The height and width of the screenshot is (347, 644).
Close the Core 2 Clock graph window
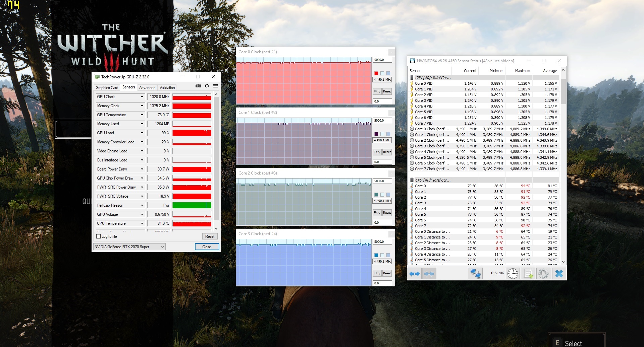click(391, 173)
